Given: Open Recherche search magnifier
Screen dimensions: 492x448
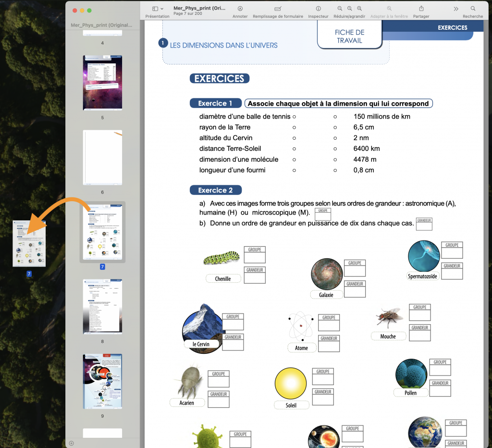Looking at the screenshot, I should click(473, 9).
